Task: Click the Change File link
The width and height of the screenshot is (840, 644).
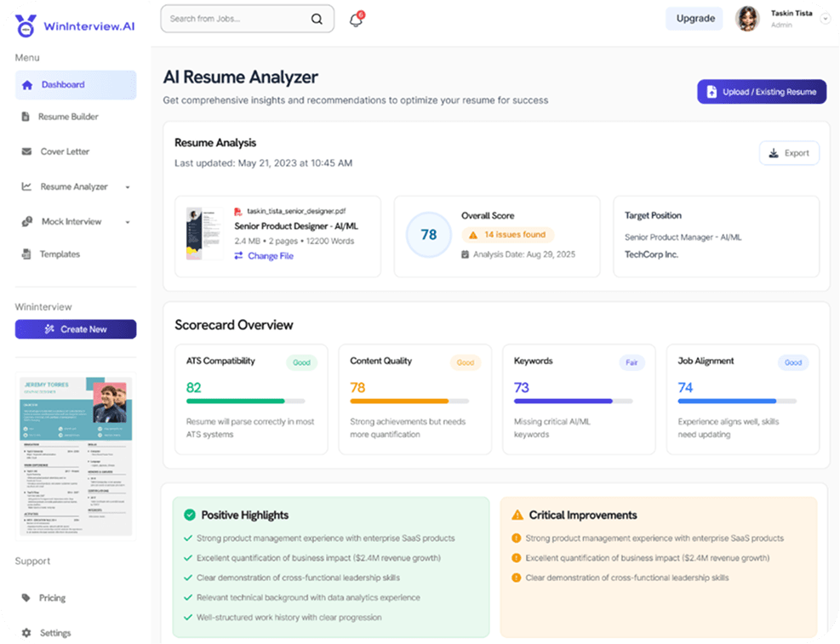Action: click(270, 256)
